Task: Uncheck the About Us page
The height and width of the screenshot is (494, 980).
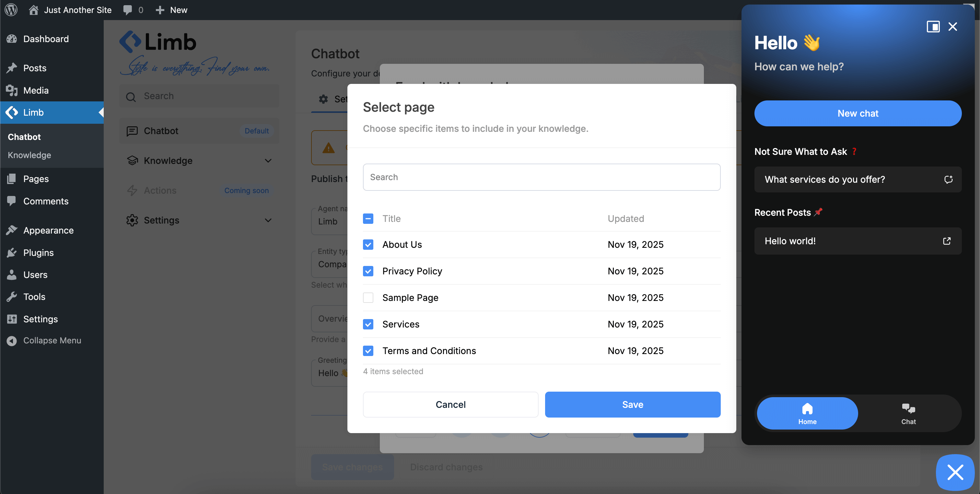Action: tap(368, 245)
